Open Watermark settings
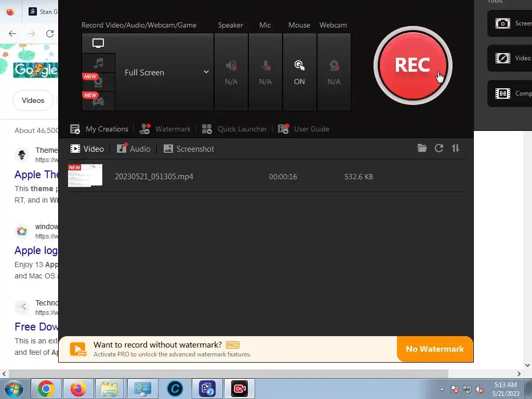 click(x=165, y=129)
